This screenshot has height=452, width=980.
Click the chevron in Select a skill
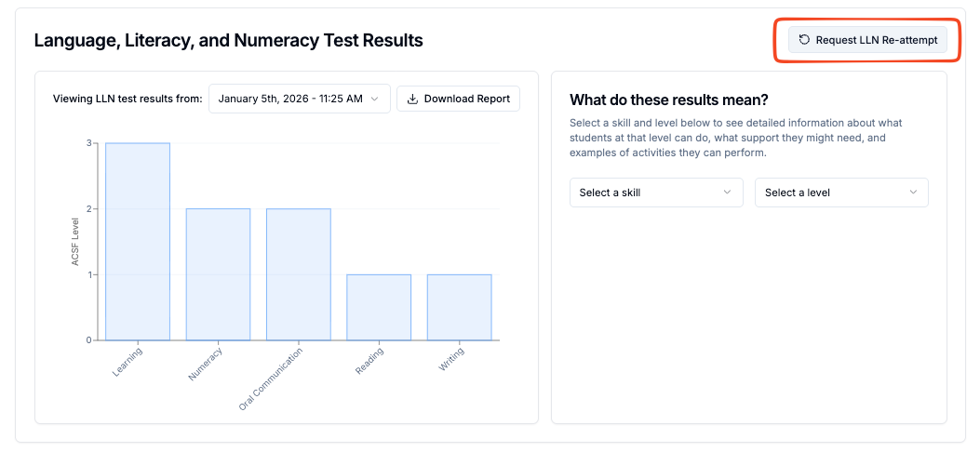[x=727, y=193]
